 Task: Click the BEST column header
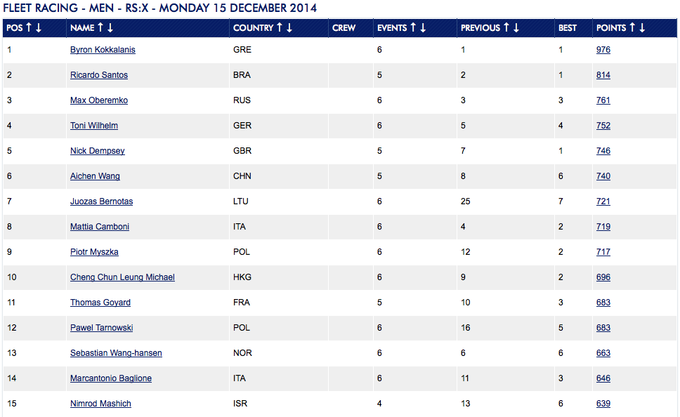click(568, 28)
